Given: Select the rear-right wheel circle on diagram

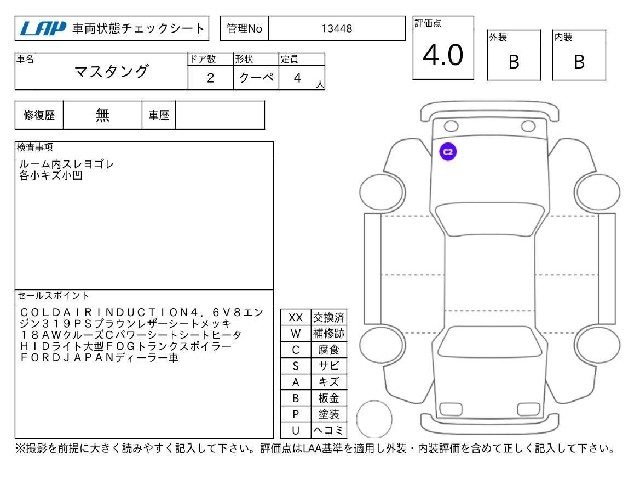Looking at the screenshot, I should point(597,344).
